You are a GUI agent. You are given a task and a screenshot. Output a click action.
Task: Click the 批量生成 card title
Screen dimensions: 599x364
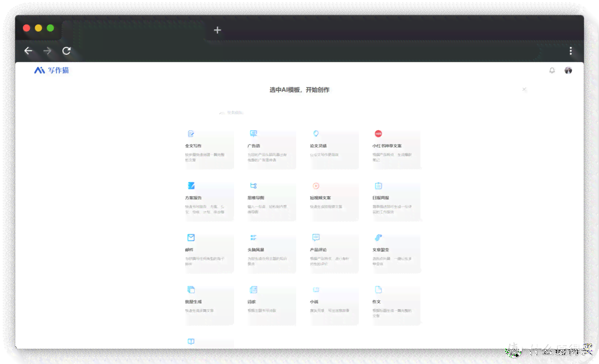(194, 301)
